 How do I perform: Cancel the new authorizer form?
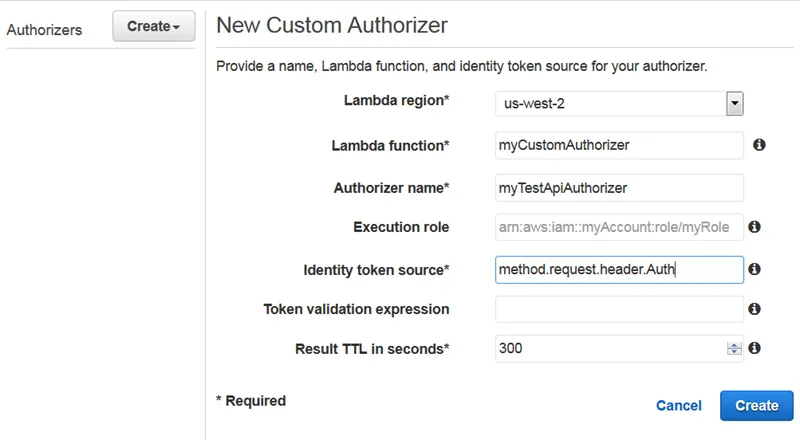point(679,405)
